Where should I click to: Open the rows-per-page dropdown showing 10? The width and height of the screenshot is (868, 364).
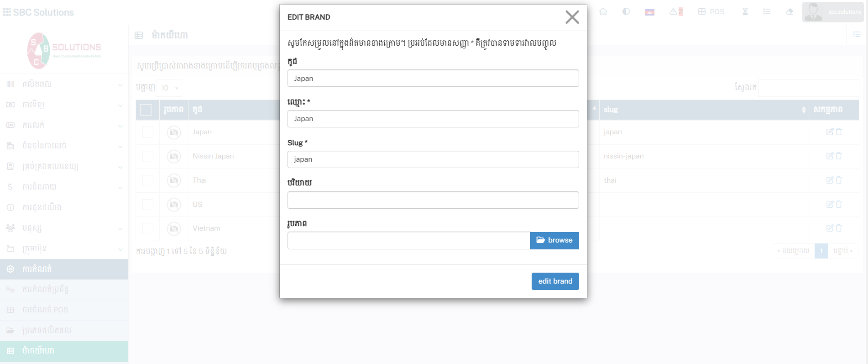169,88
